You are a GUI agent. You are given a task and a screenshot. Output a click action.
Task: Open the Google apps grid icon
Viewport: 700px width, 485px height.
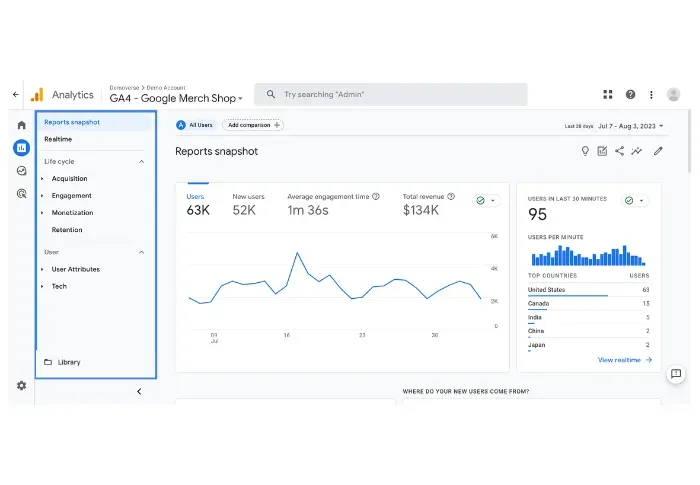608,94
